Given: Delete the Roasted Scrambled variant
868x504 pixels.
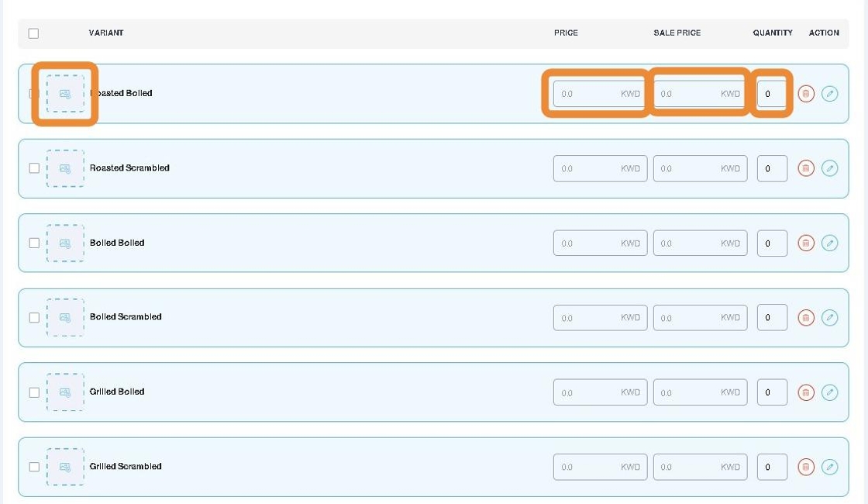Looking at the screenshot, I should 806,168.
